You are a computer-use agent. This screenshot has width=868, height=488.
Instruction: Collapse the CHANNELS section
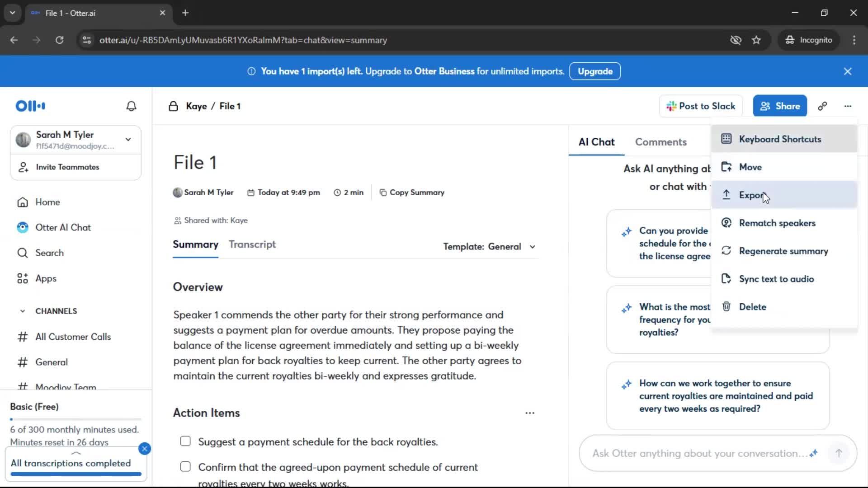pos(23,311)
